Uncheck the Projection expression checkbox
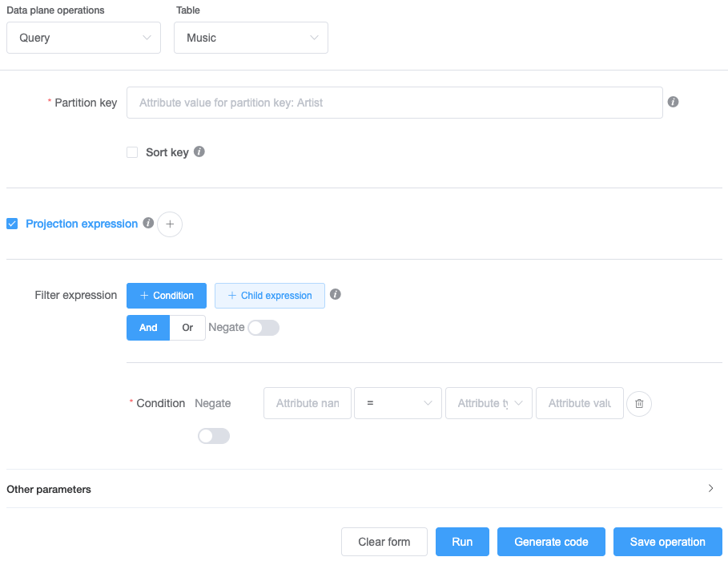Viewport: 728px width, 565px height. (12, 224)
